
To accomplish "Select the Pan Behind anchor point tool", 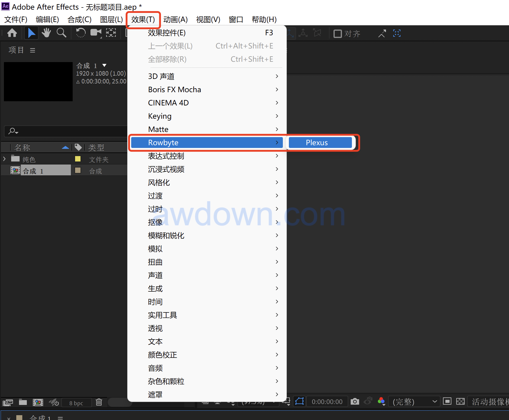I will pyautogui.click(x=111, y=33).
